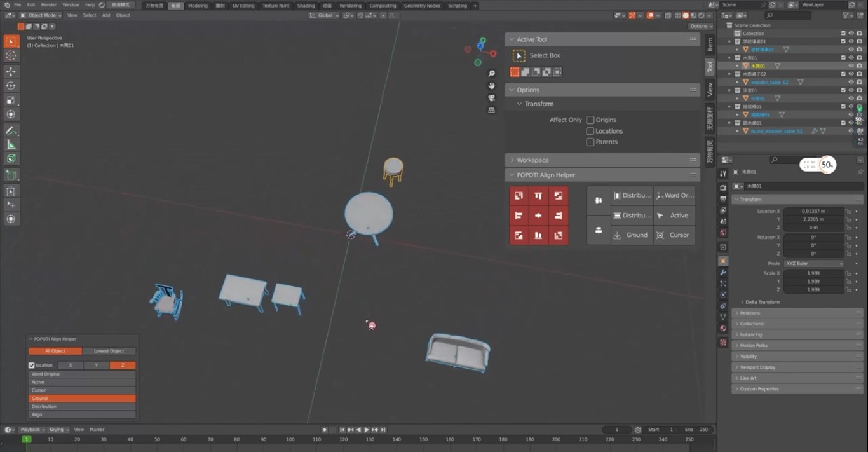Select the Rotate tool in the left toolbar

tap(11, 86)
